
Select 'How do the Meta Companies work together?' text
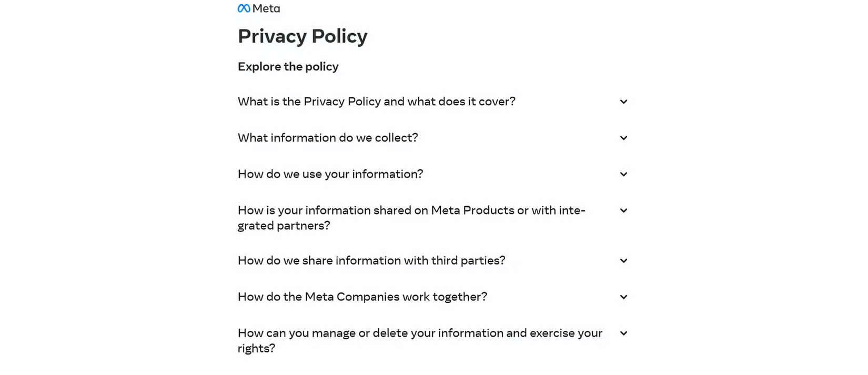[362, 297]
